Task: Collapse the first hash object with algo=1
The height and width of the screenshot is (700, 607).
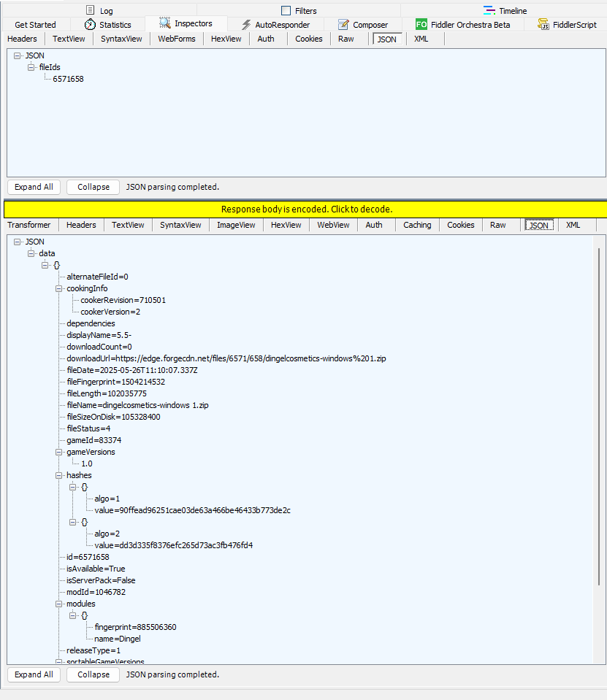Action: 72,487
